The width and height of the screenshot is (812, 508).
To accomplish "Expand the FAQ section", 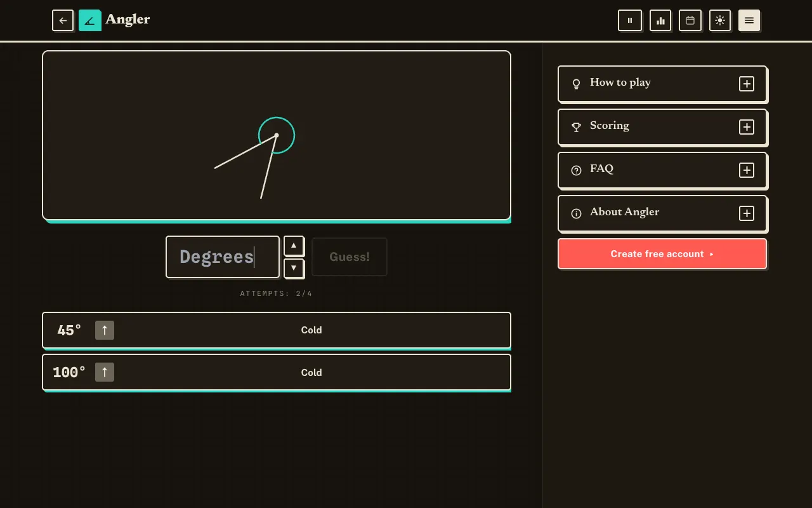I will click(x=662, y=170).
